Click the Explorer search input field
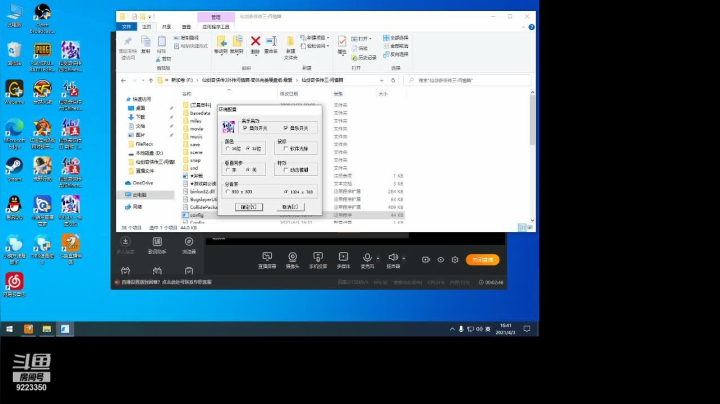The image size is (720, 404). click(467, 80)
